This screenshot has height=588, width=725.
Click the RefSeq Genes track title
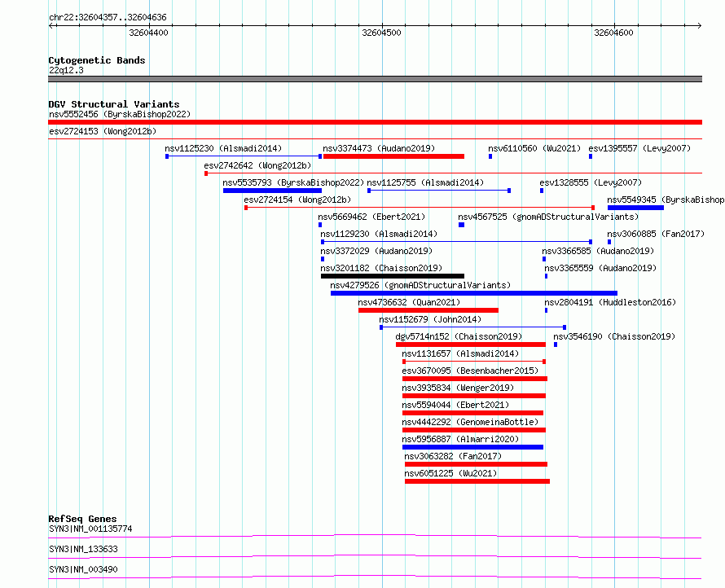click(x=82, y=519)
